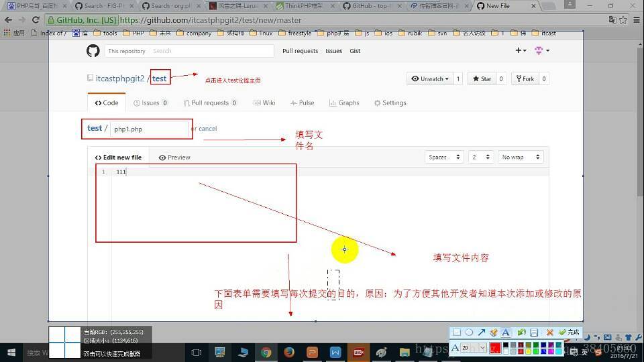The image size is (644, 362).
Task: Select the text annotation tool
Action: tap(506, 332)
